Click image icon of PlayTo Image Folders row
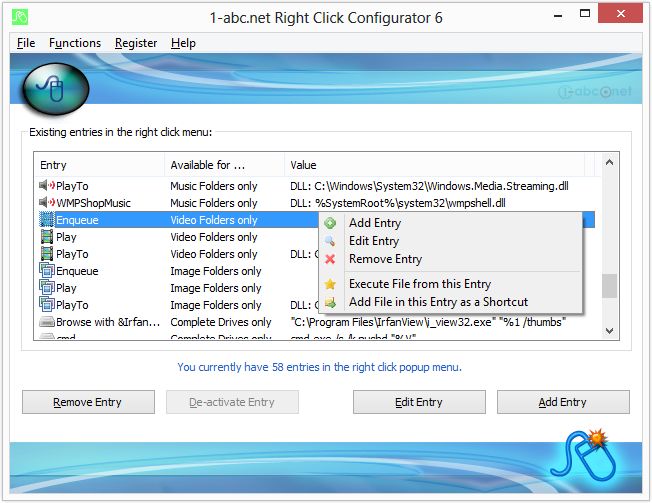 [x=47, y=305]
